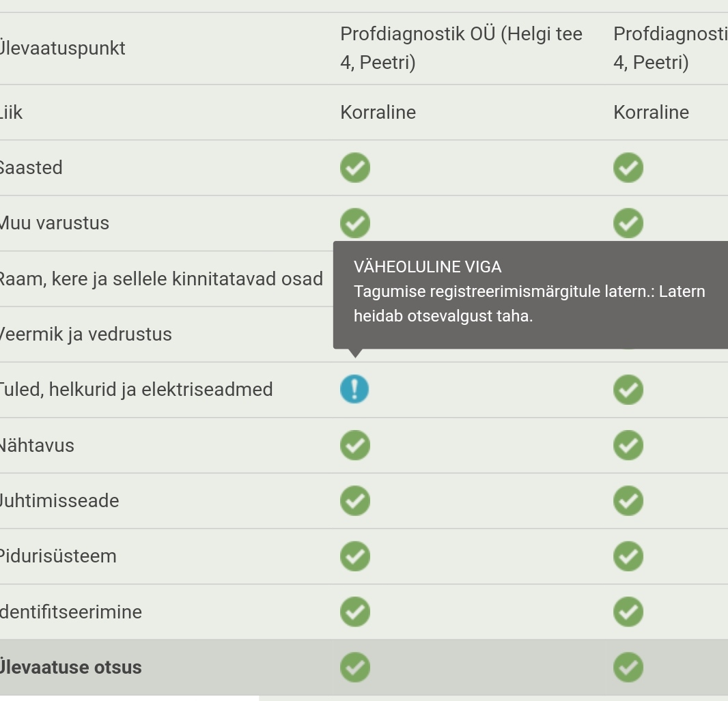This screenshot has width=728, height=701.
Task: Select Identifitseerimine checkmark in first inspection column
Action: tap(354, 612)
